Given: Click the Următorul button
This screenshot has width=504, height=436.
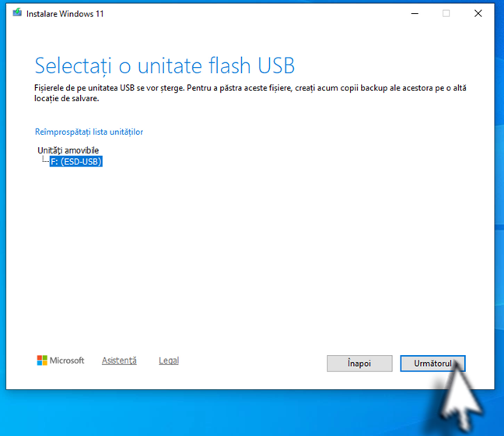Looking at the screenshot, I should (432, 364).
